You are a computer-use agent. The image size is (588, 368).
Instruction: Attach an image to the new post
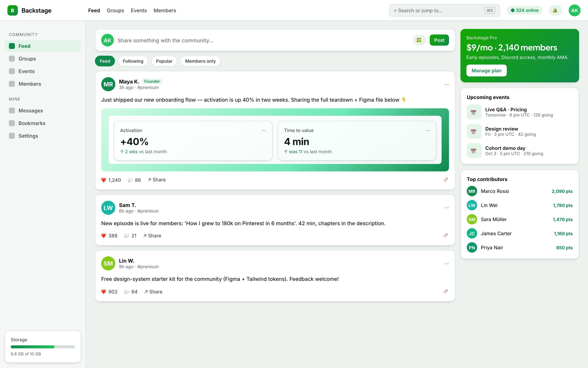419,40
